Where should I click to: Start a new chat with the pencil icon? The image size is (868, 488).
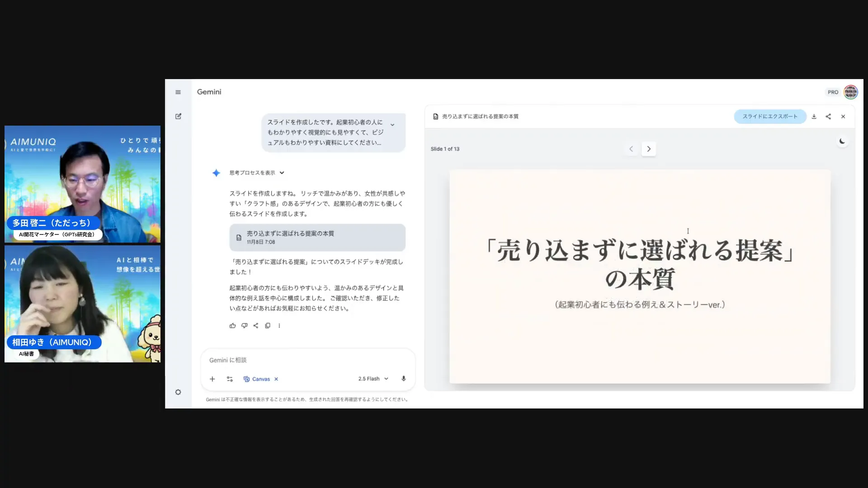[178, 116]
